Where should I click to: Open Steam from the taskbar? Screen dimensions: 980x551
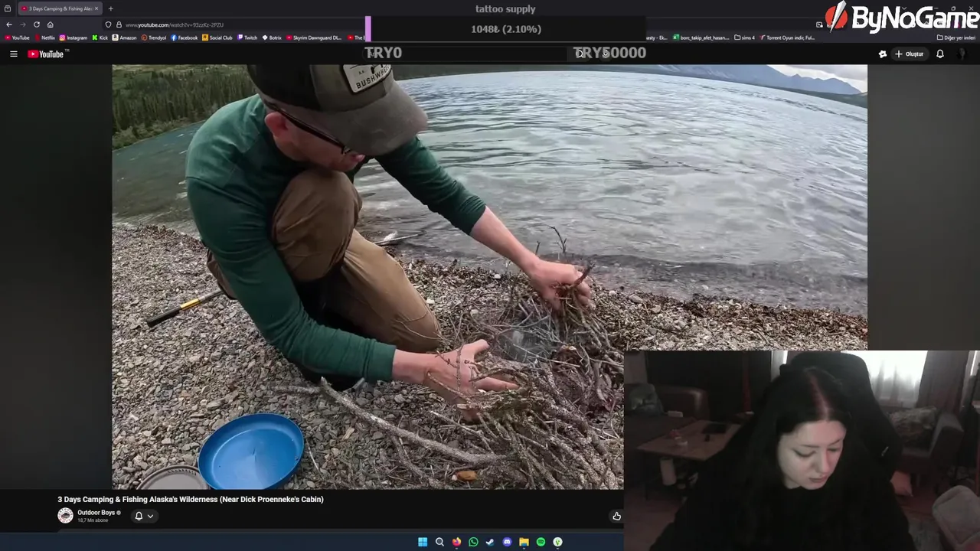(490, 542)
